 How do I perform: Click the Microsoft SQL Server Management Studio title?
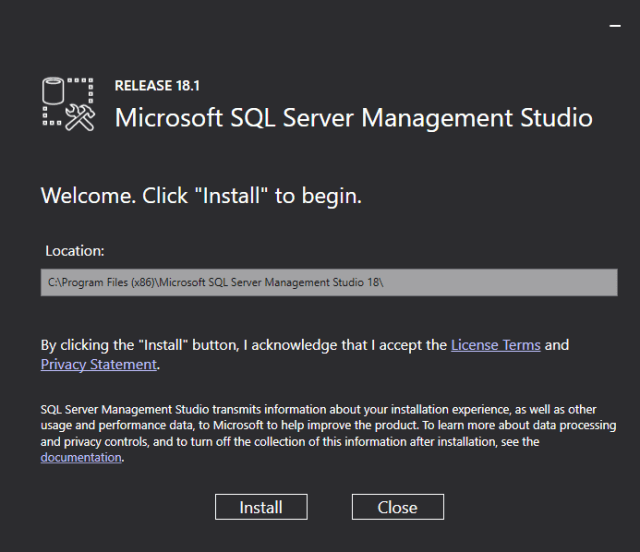(x=353, y=117)
